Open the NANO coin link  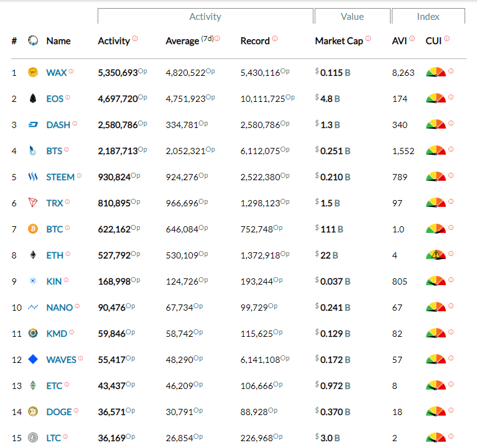click(59, 308)
